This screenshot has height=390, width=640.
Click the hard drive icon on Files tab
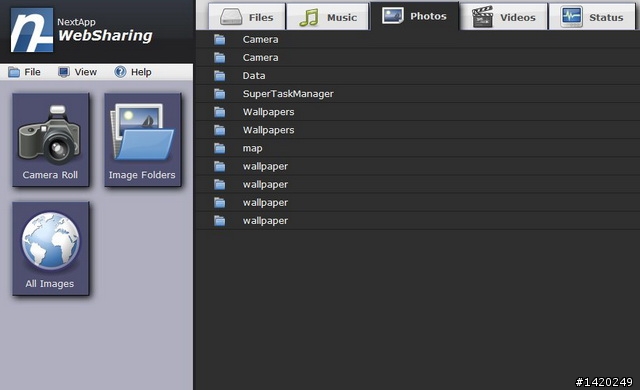pos(231,18)
